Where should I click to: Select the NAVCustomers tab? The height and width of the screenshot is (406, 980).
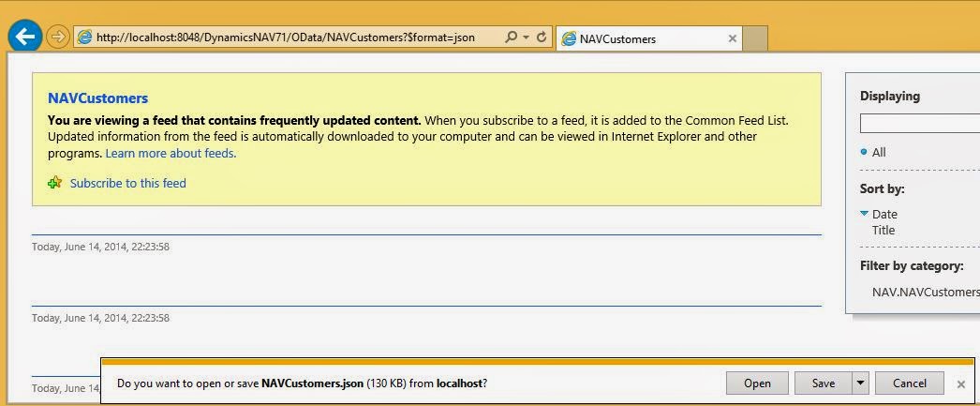pos(637,38)
